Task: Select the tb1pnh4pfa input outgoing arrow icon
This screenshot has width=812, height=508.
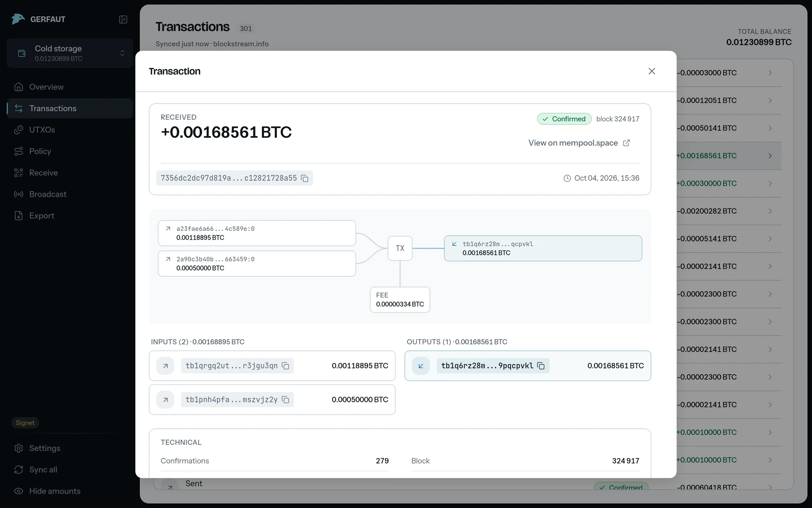Action: pyautogui.click(x=165, y=400)
